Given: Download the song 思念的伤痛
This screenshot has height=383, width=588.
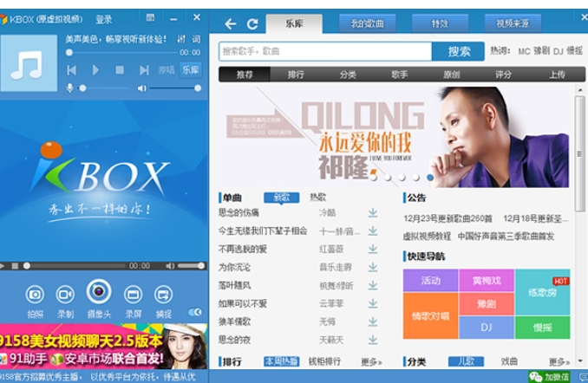Looking at the screenshot, I should coord(373,213).
